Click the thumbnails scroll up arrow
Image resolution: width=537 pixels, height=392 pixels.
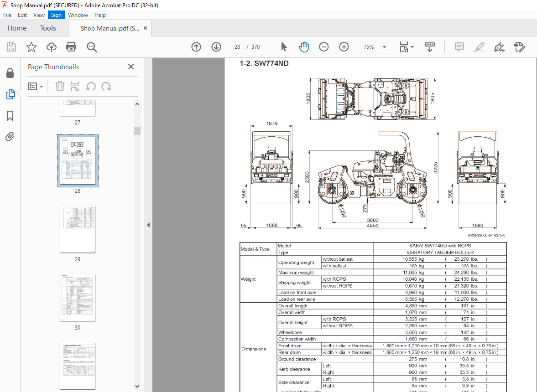[x=137, y=104]
